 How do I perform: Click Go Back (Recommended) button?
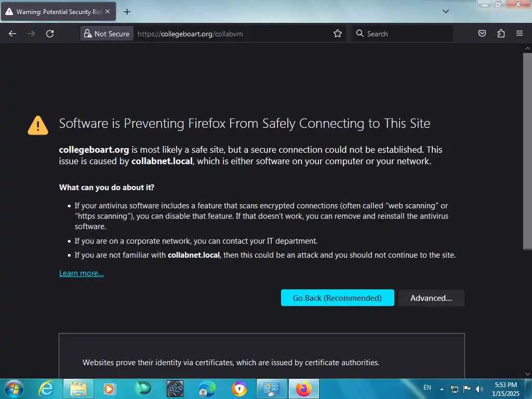(x=337, y=298)
